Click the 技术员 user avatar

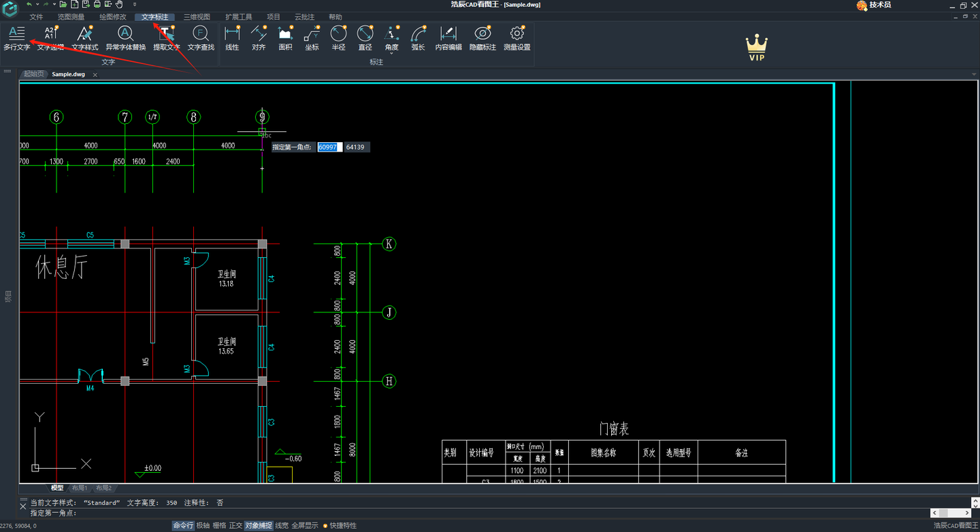click(862, 5)
